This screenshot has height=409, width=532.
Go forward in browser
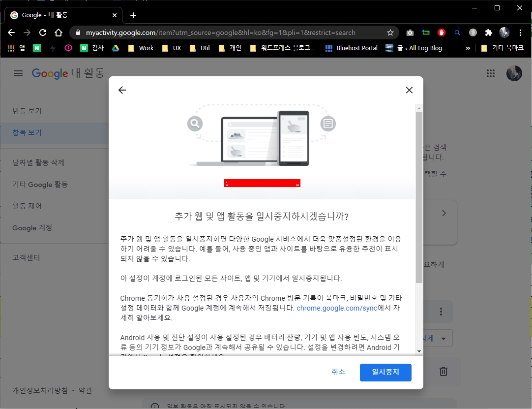[27, 32]
